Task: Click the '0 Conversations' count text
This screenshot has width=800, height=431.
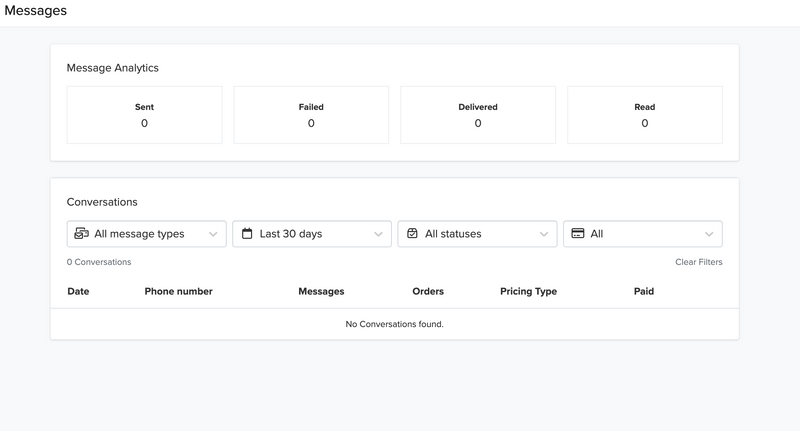Action: click(x=99, y=262)
